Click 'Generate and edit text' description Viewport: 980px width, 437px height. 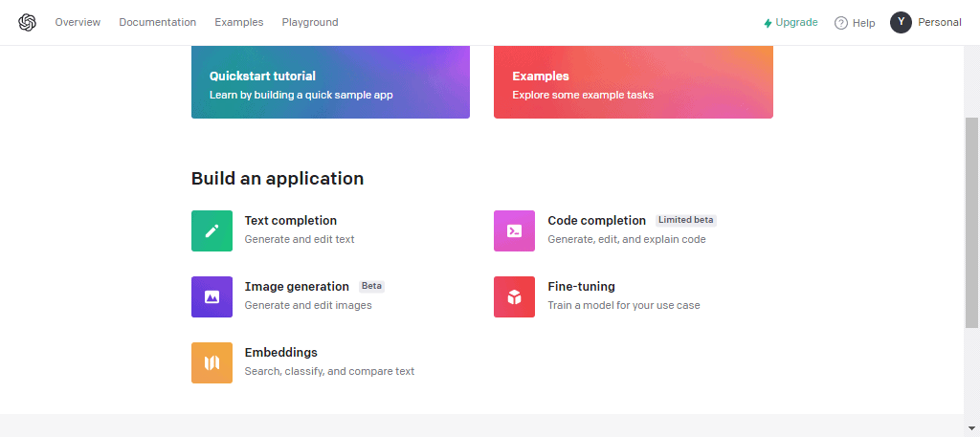[x=300, y=239]
